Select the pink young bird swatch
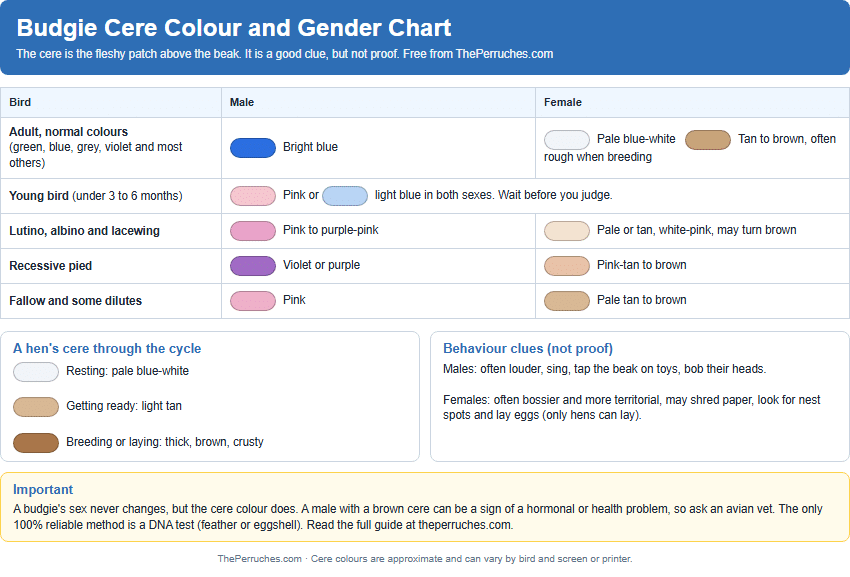This screenshot has width=850, height=577. click(x=253, y=196)
